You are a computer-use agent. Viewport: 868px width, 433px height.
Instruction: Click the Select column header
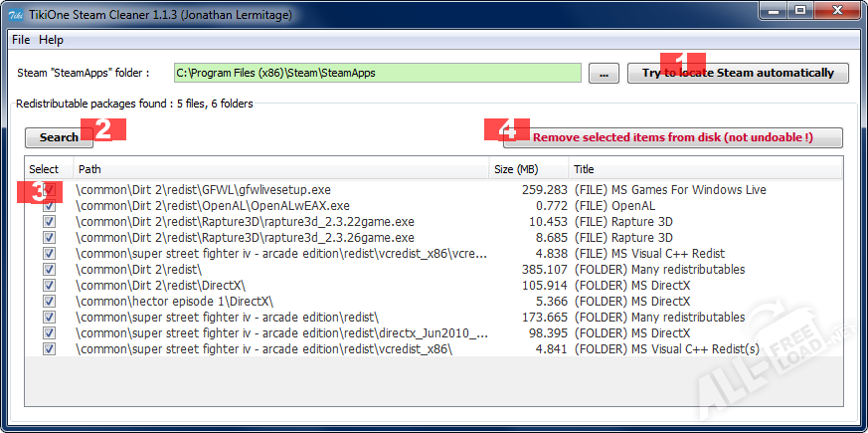47,169
